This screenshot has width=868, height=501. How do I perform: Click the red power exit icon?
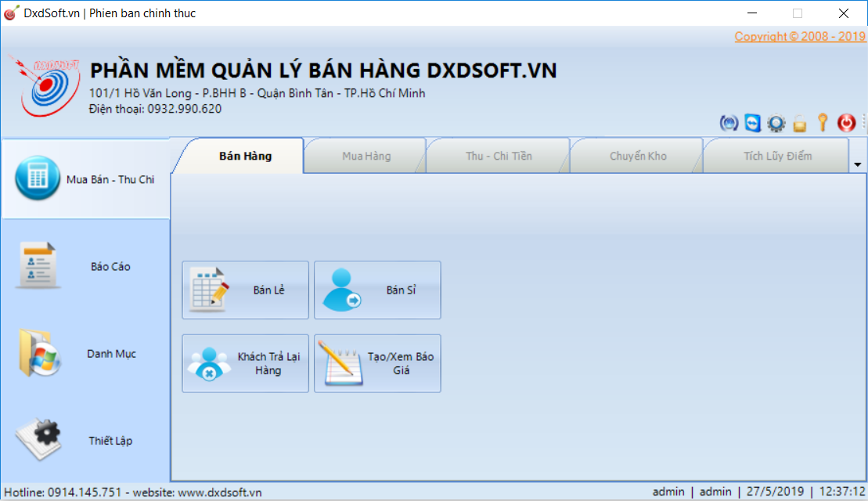click(x=846, y=123)
